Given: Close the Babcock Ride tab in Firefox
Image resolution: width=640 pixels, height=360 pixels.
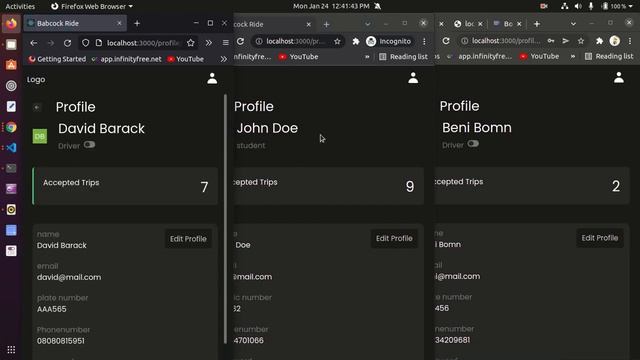Looking at the screenshot, I should pyautogui.click(x=119, y=23).
